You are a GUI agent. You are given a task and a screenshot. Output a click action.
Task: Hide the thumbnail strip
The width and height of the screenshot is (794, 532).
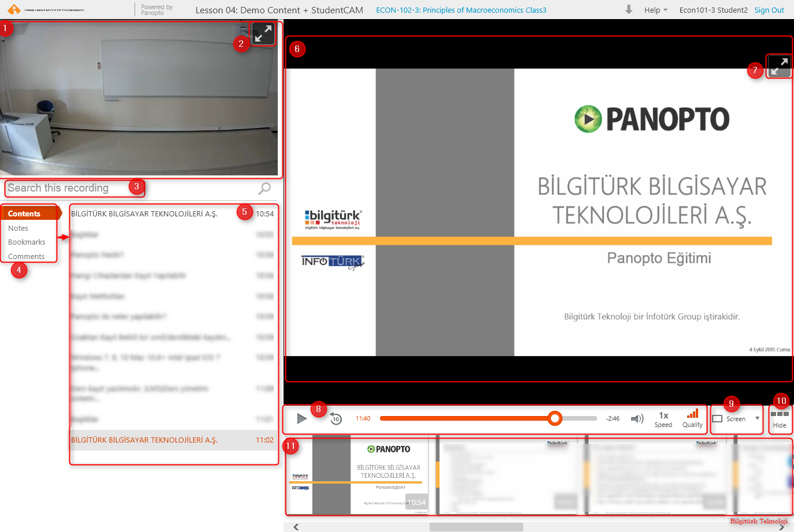(780, 419)
